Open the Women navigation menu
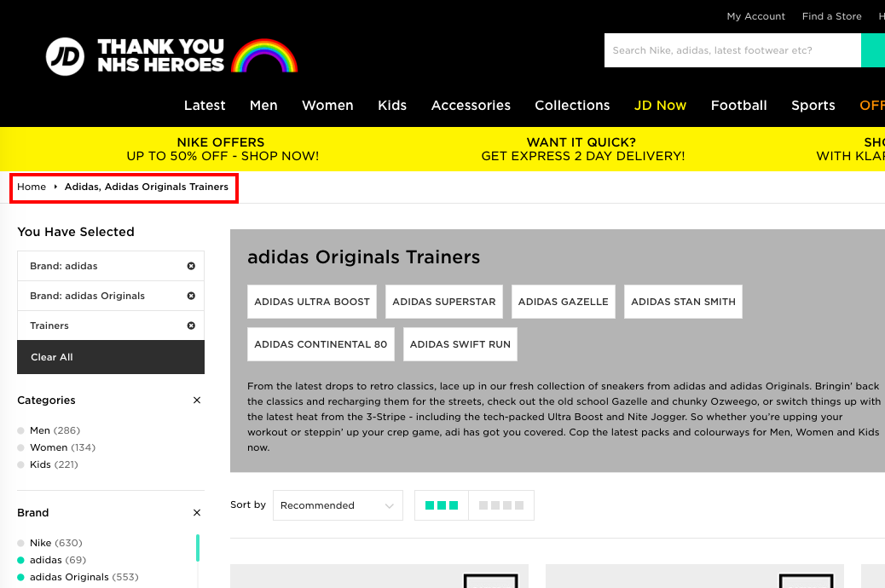Image resolution: width=885 pixels, height=588 pixels. (327, 106)
